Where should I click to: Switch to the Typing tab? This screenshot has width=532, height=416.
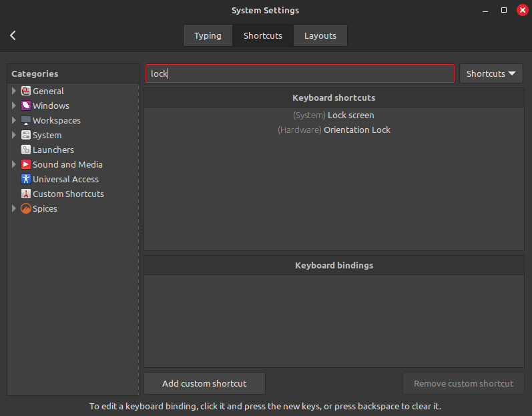point(208,35)
